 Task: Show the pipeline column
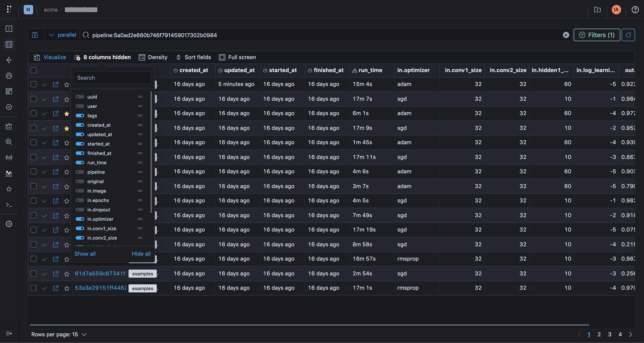click(x=80, y=172)
